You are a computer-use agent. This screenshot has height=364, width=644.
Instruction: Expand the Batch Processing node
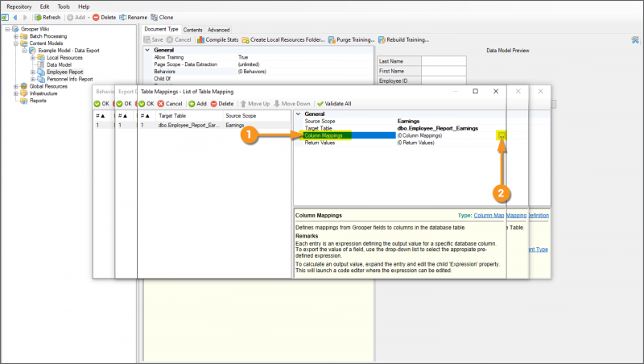(16, 36)
